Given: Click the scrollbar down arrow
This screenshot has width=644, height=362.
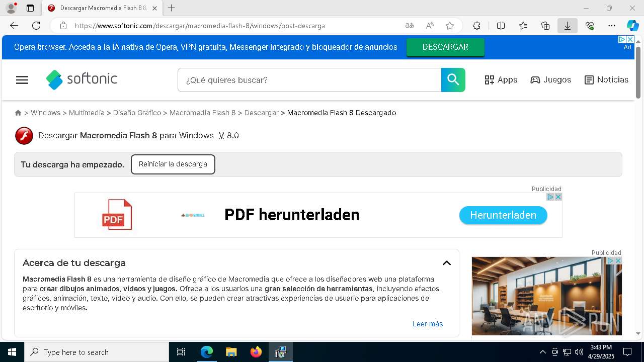Looking at the screenshot, I should 638,333.
